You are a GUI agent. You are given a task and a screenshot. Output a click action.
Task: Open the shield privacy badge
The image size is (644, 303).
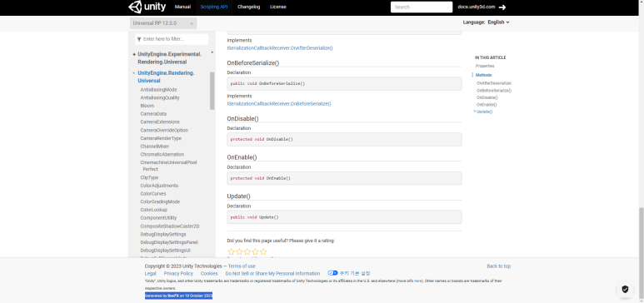tap(625, 289)
